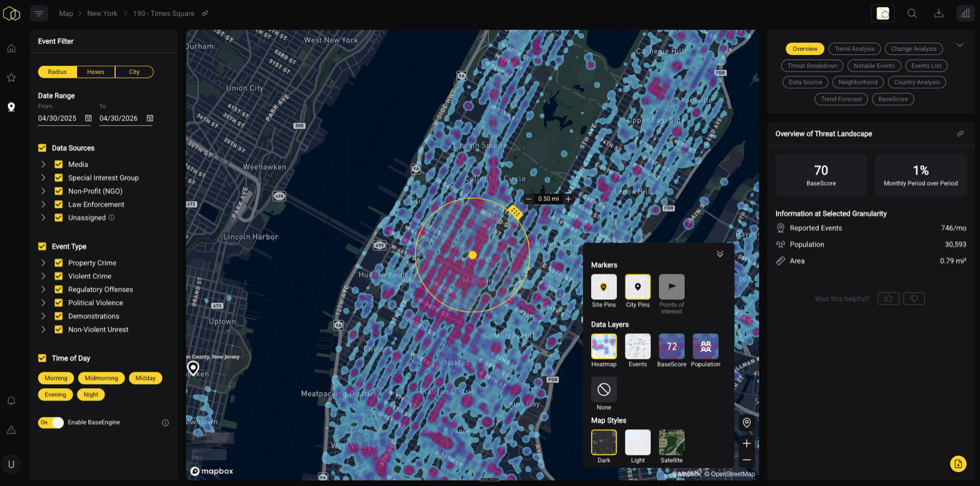Expand the Unassigned data source row
Image resolution: width=980 pixels, height=486 pixels.
tap(43, 218)
